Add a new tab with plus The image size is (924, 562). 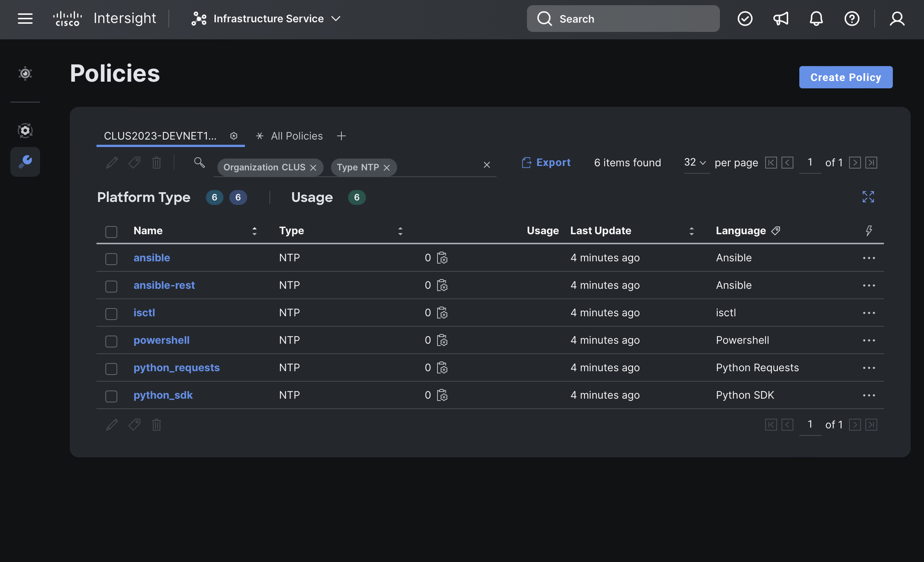point(341,136)
